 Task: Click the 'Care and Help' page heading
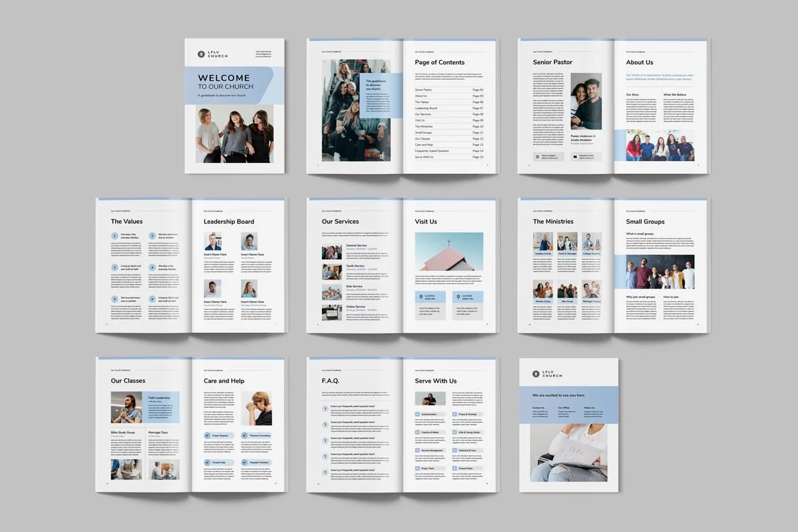pyautogui.click(x=224, y=381)
